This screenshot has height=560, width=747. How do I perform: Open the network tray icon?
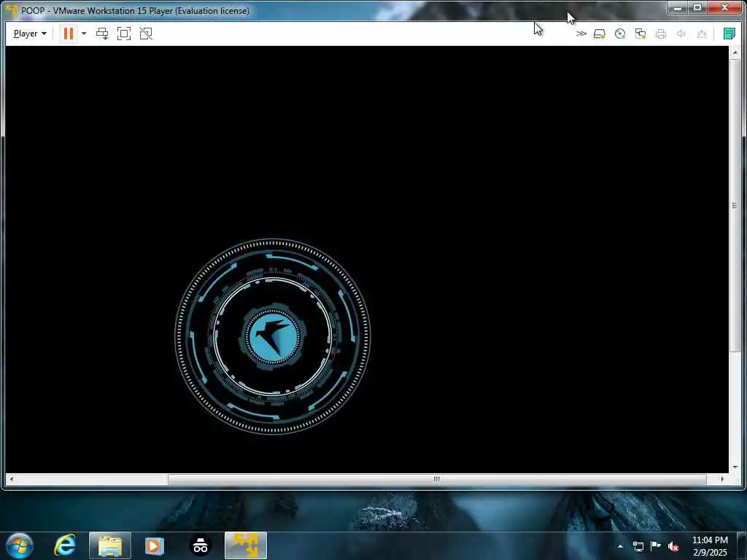tap(638, 546)
